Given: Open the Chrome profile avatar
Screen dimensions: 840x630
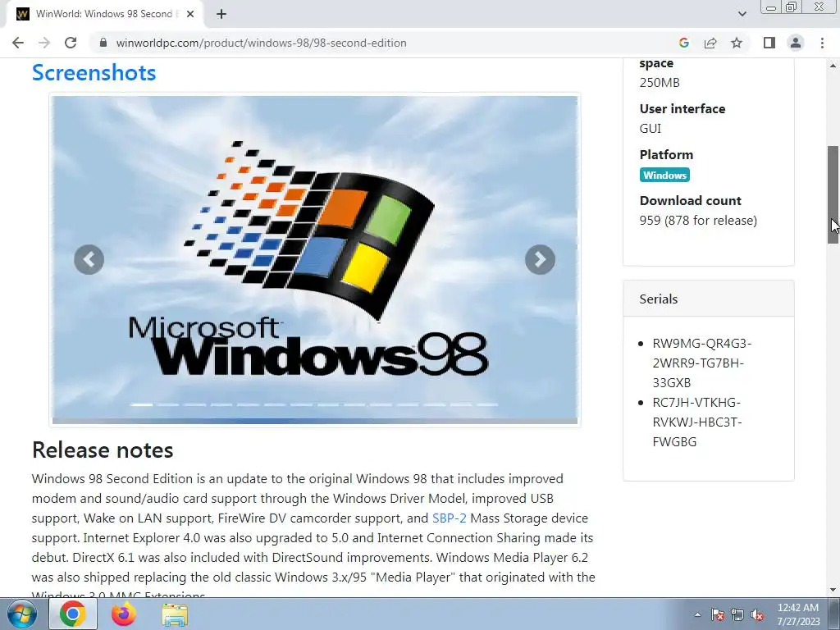Looking at the screenshot, I should [x=796, y=43].
